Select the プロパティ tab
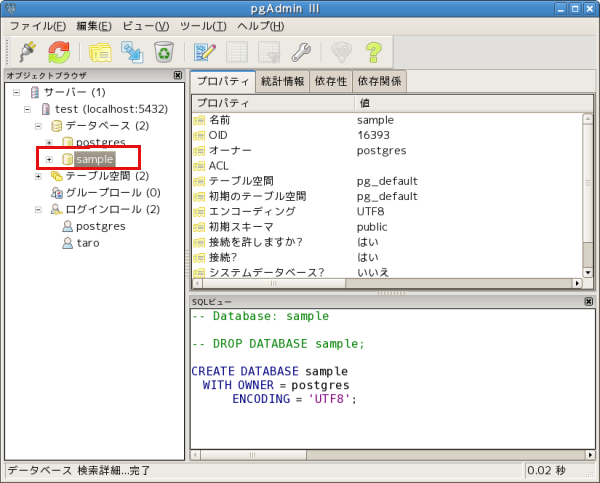Image resolution: width=600 pixels, height=483 pixels. 223,81
